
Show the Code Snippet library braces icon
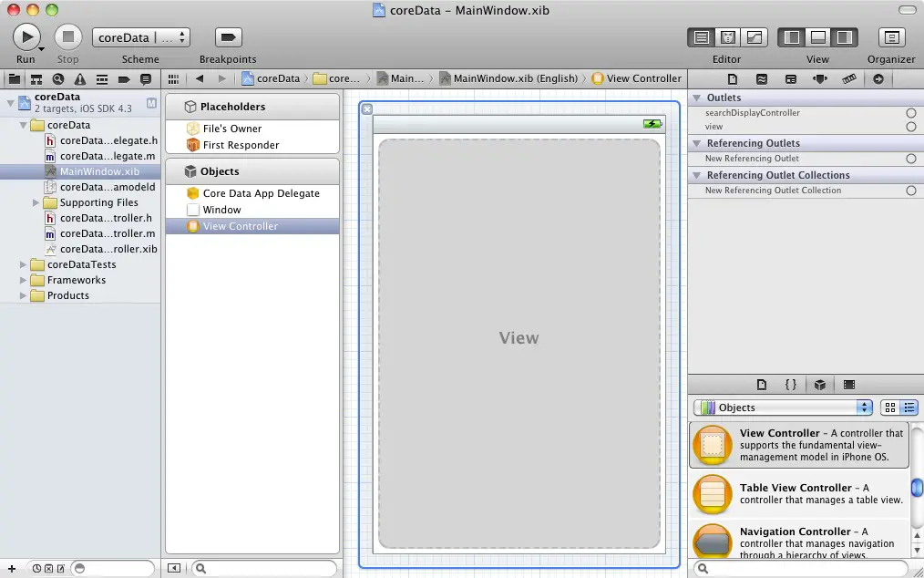click(791, 385)
